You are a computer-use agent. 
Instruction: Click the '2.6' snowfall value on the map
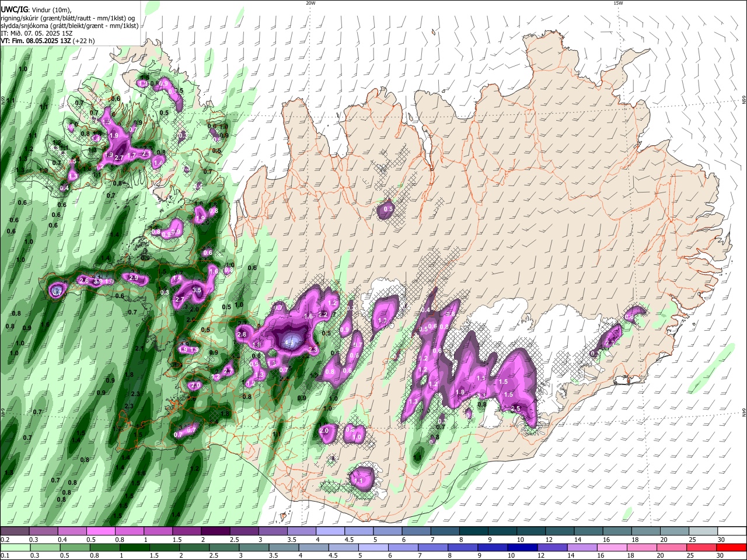(84, 281)
